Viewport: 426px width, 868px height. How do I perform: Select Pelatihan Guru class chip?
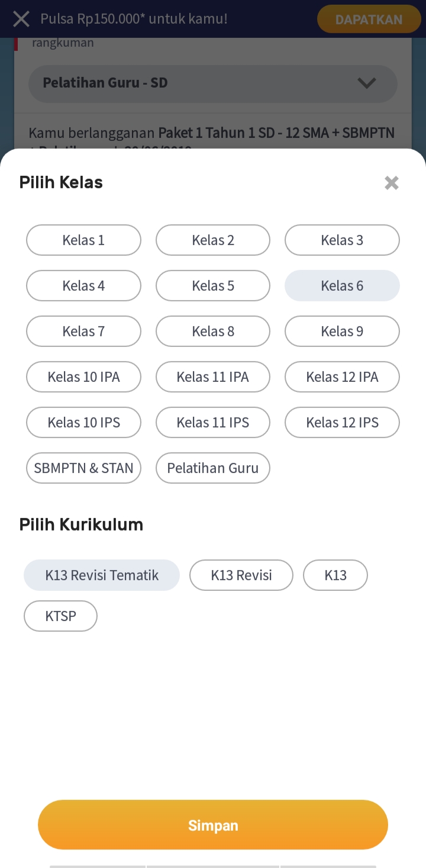pyautogui.click(x=212, y=468)
